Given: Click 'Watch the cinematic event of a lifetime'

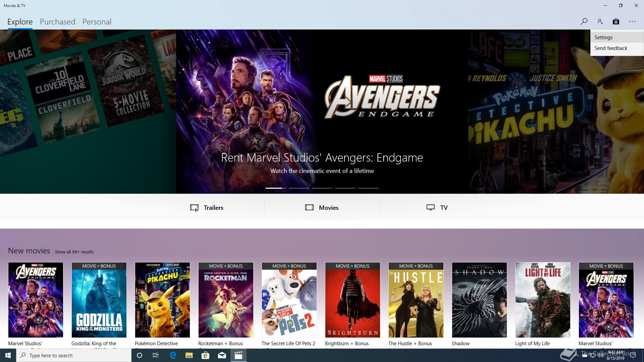Looking at the screenshot, I should tap(322, 171).
